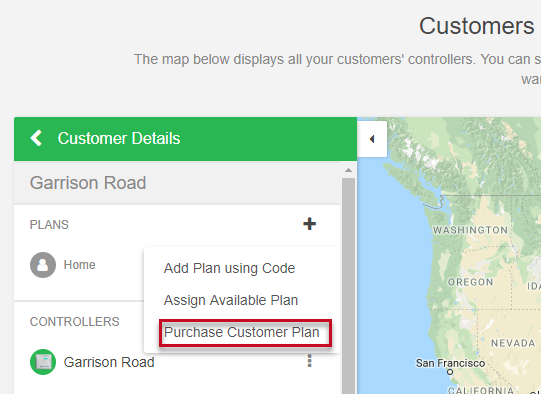541x394 pixels.
Task: Collapse the side panel with arrow tab
Action: click(372, 139)
